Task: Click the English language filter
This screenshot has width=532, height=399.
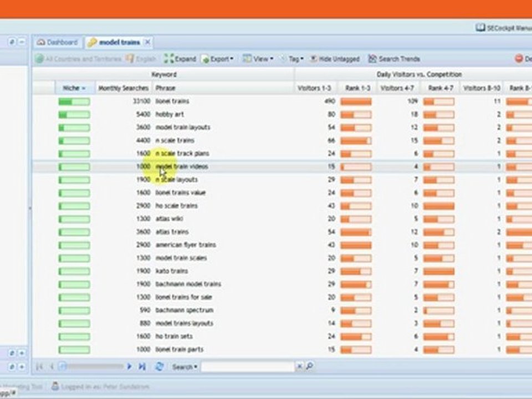Action: point(140,59)
